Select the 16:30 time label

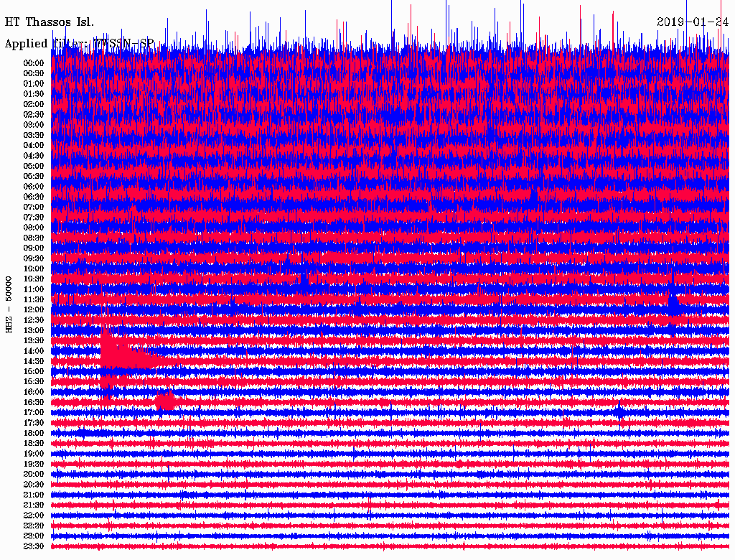pyautogui.click(x=34, y=403)
